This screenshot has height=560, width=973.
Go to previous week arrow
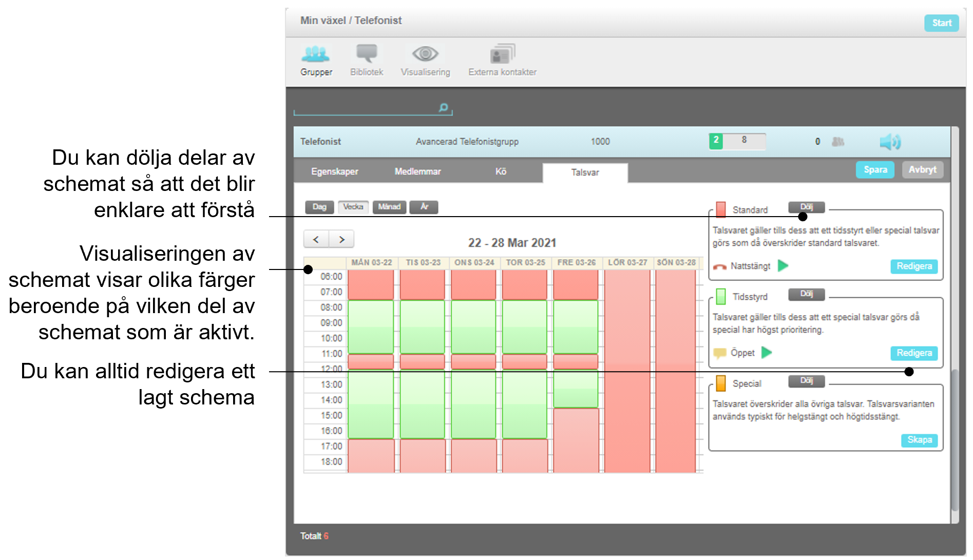click(x=316, y=239)
